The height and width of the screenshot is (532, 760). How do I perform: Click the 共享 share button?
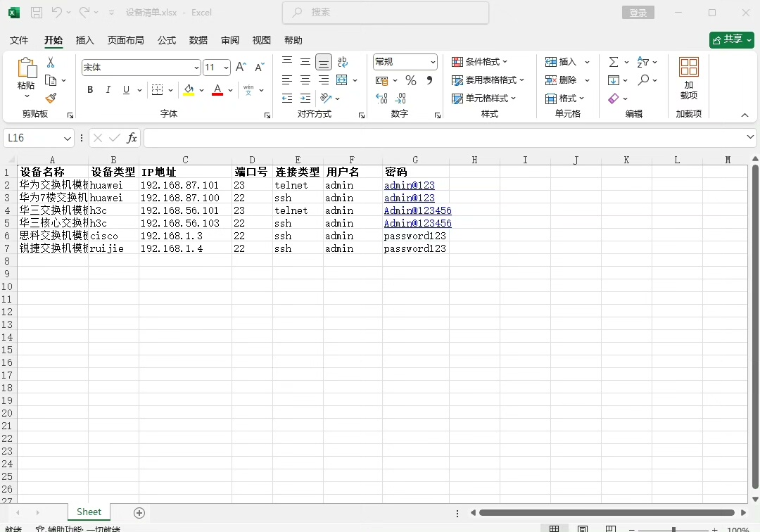tap(732, 39)
